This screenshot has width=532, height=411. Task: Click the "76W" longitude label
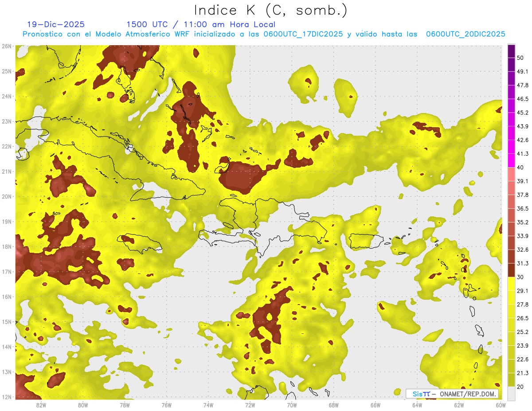tap(167, 405)
